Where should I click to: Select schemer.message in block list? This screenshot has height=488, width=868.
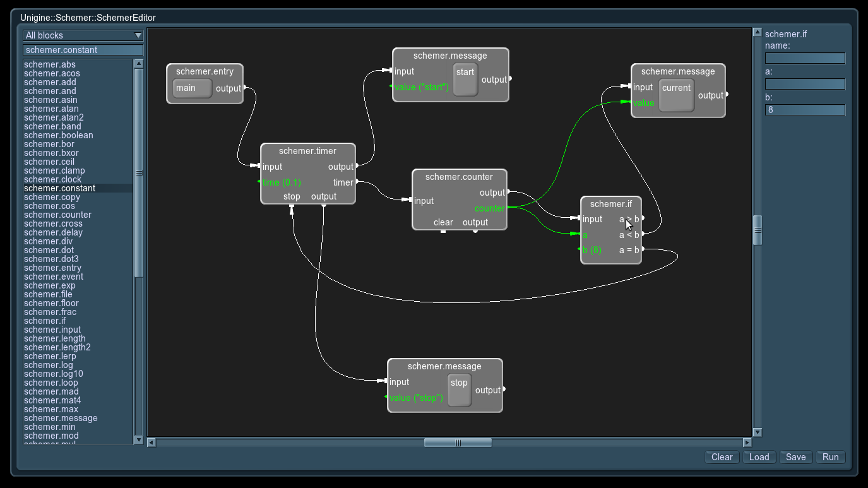[x=61, y=418]
